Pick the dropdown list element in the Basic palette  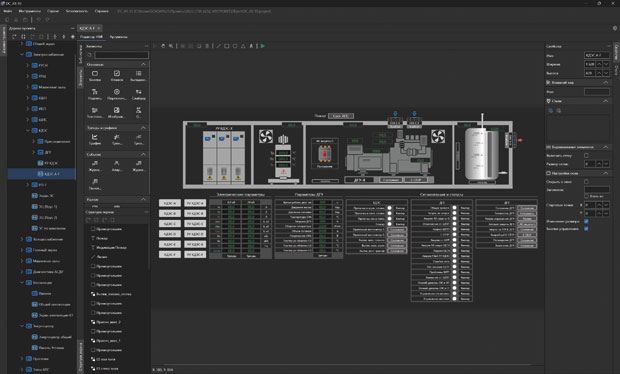(x=138, y=76)
